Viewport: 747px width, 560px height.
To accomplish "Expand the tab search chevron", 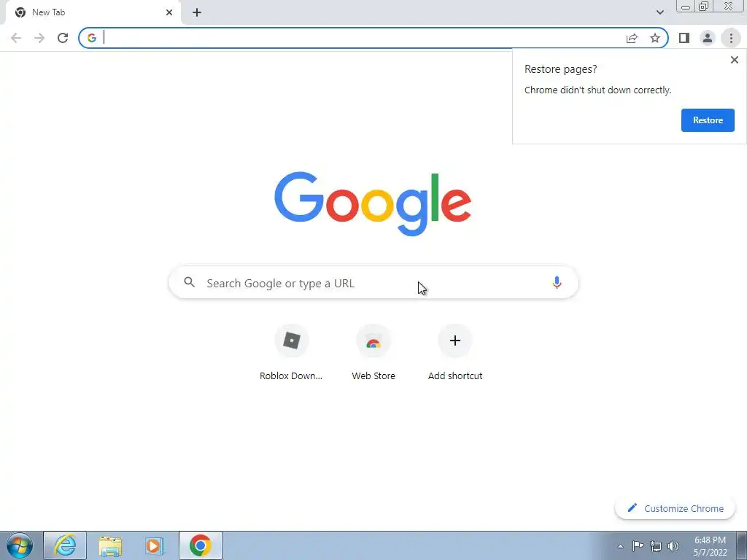I will (x=659, y=12).
